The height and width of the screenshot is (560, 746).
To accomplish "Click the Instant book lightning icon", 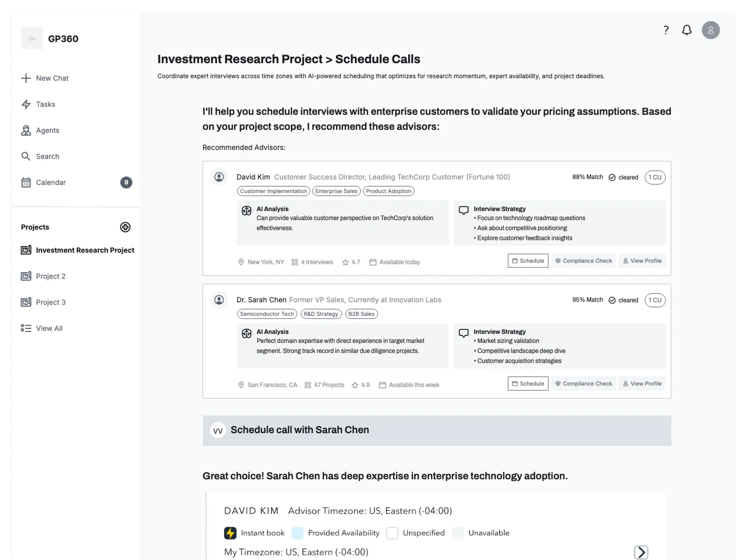I will [x=230, y=533].
